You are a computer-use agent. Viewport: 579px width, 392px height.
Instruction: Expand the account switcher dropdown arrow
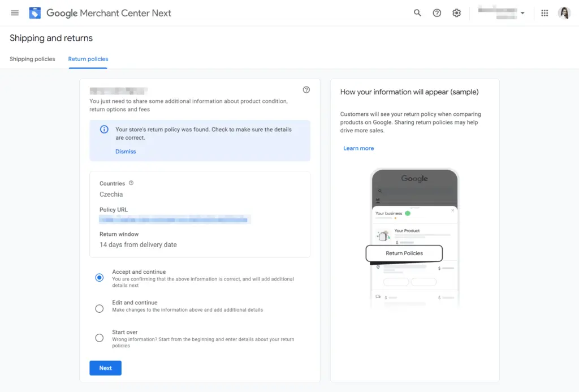pyautogui.click(x=522, y=13)
